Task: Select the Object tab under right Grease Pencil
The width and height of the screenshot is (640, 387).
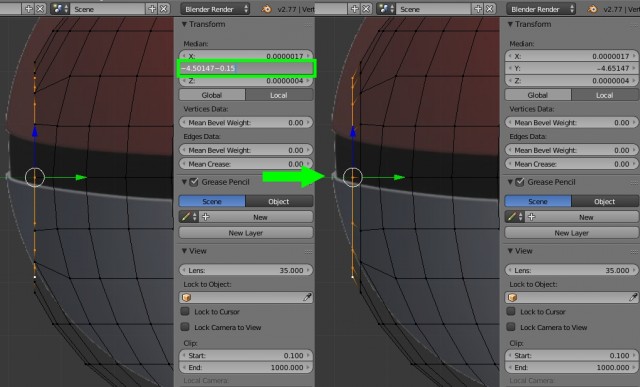Action: click(605, 201)
